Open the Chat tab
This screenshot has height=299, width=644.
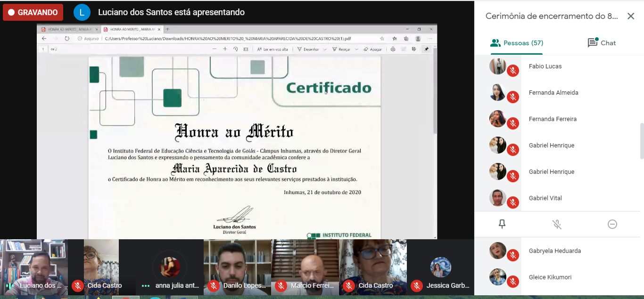pos(602,43)
